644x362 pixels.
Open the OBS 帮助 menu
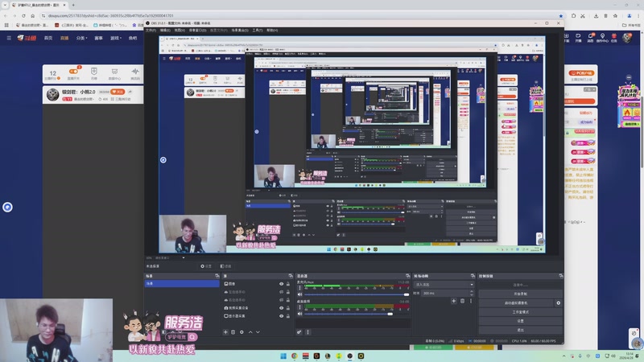272,31
